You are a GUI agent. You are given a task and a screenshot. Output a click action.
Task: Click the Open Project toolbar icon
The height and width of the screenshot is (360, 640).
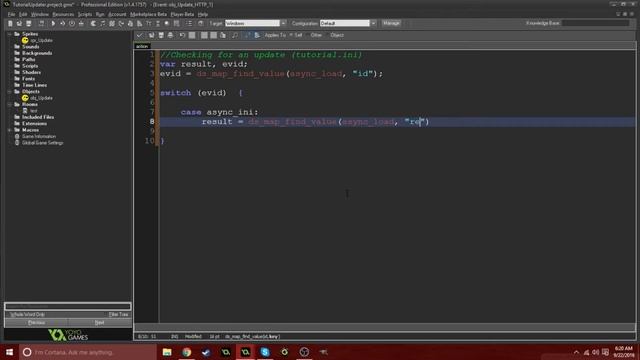(x=19, y=23)
